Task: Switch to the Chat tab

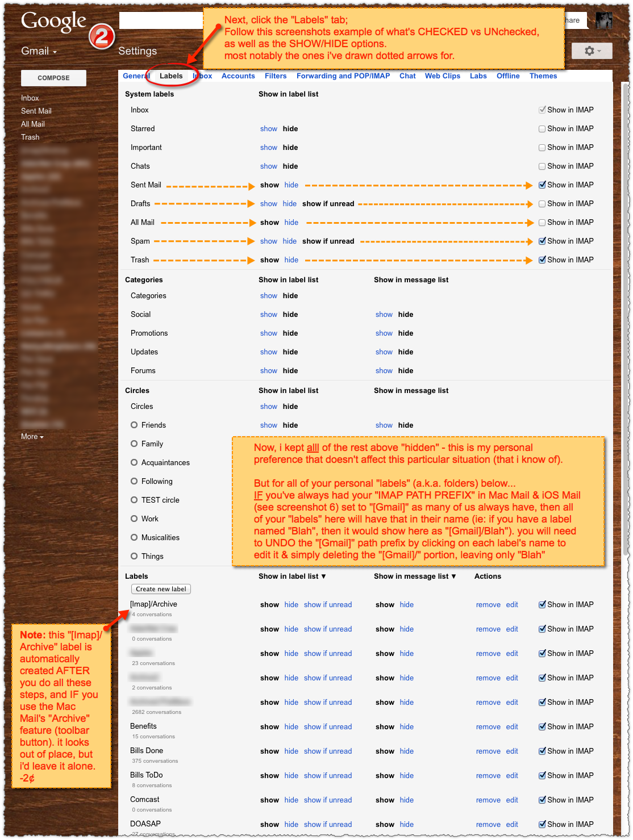Action: (407, 76)
